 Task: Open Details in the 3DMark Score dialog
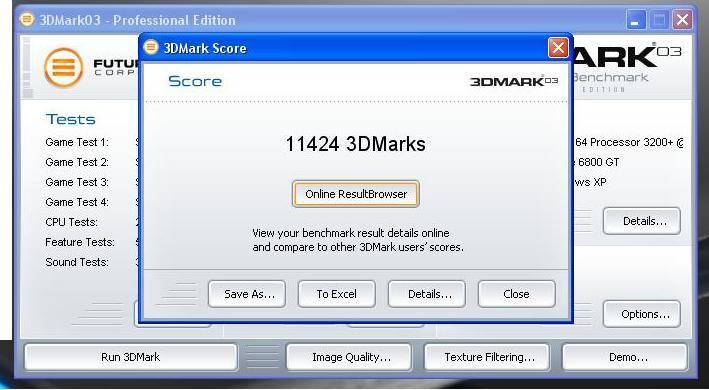(x=426, y=294)
